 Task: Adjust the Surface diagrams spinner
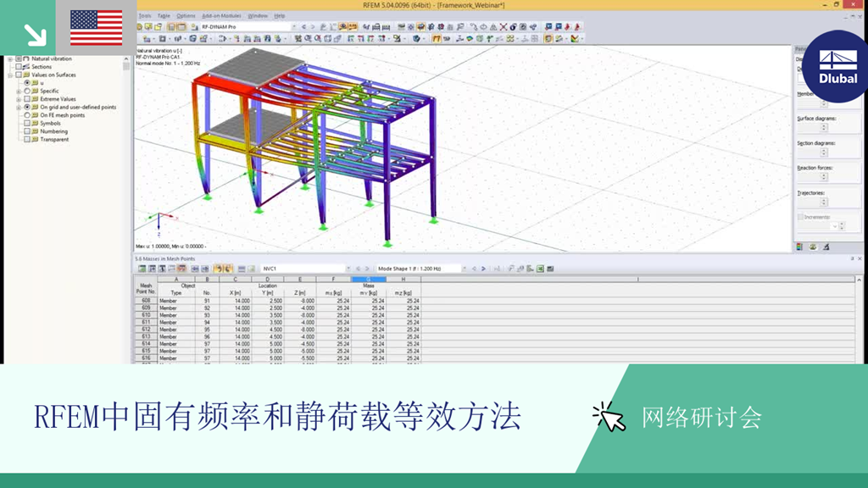pyautogui.click(x=824, y=127)
